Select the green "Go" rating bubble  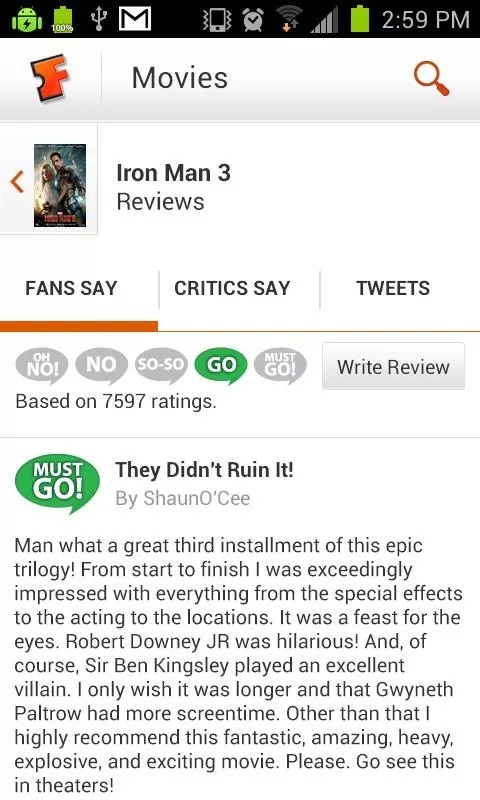click(221, 365)
